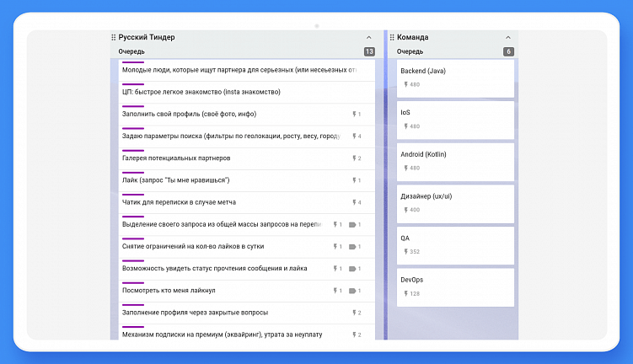Click the purple color bar on 'Молодые люди' card

133,62
